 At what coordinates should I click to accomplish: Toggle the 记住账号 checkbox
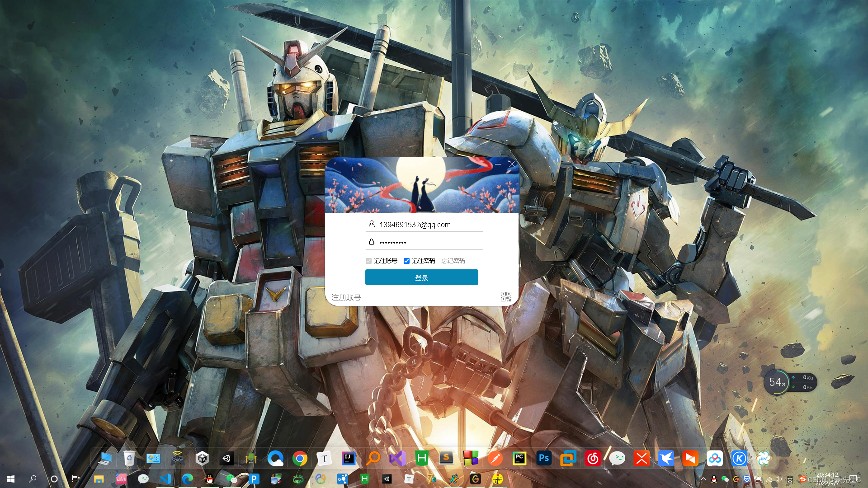tap(369, 261)
